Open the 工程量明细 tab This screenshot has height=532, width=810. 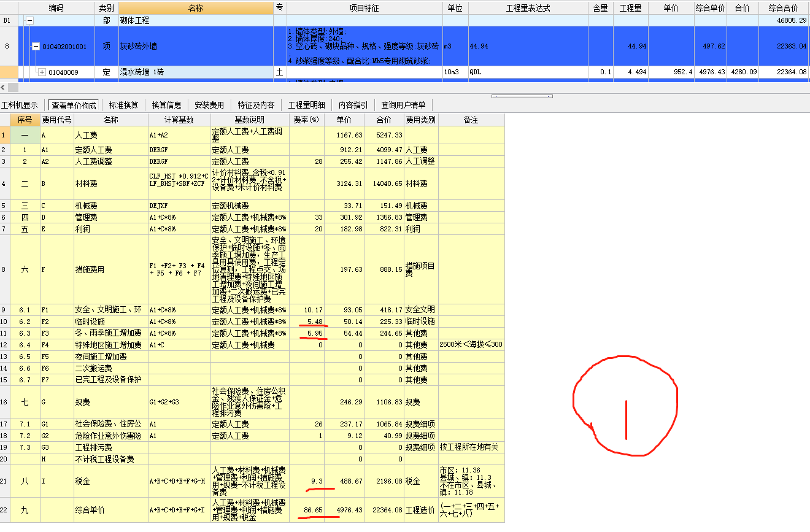(307, 105)
